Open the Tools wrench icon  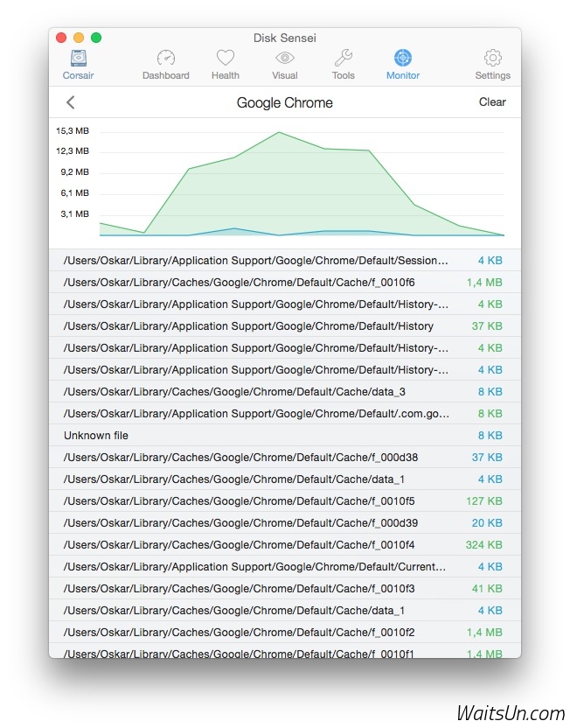(x=344, y=59)
